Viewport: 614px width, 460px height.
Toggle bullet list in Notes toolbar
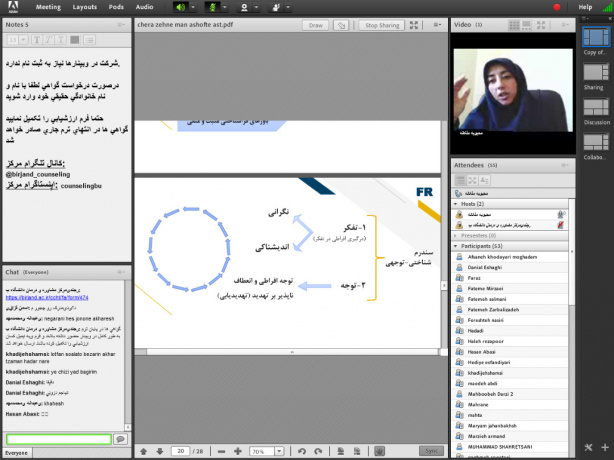89,40
